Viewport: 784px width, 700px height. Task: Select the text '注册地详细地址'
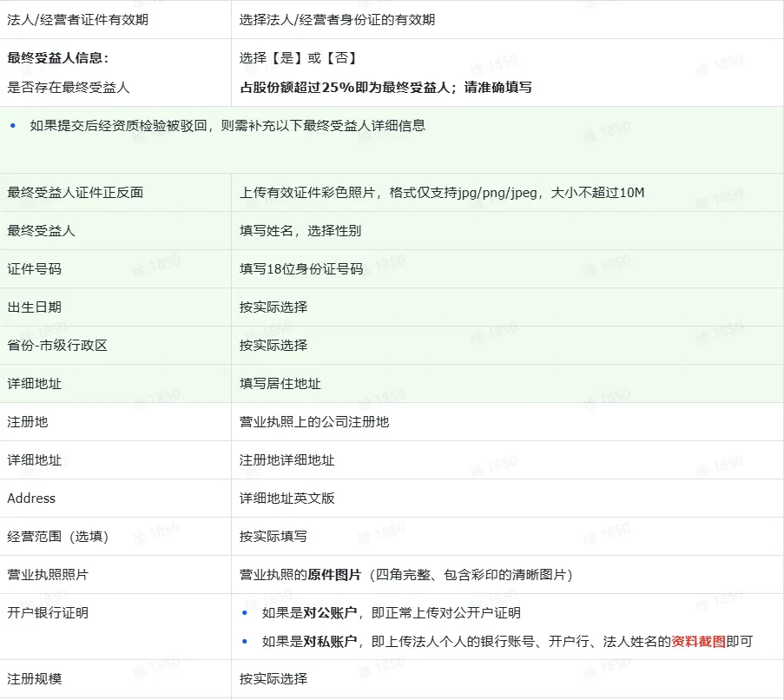click(x=287, y=460)
